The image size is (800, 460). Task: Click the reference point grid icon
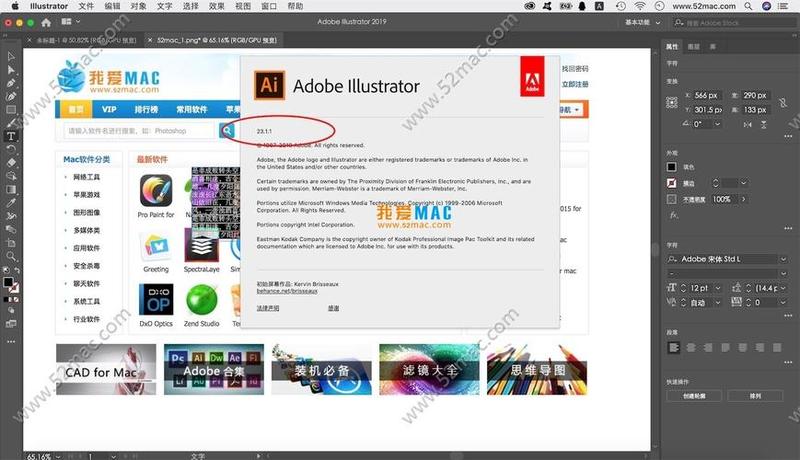pos(672,103)
